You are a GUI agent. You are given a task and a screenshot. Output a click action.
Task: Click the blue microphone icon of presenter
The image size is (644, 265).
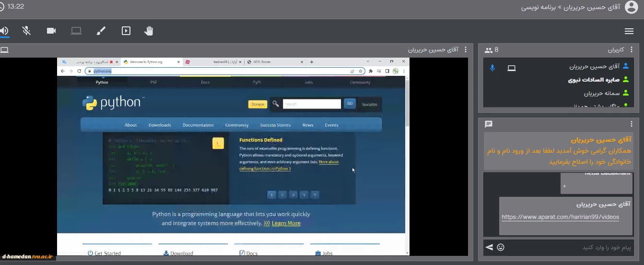[492, 68]
